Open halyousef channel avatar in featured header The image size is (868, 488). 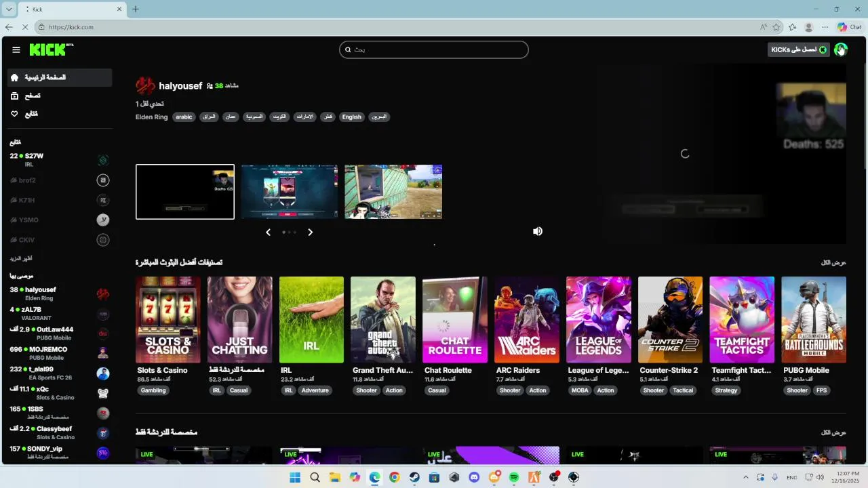pos(145,86)
